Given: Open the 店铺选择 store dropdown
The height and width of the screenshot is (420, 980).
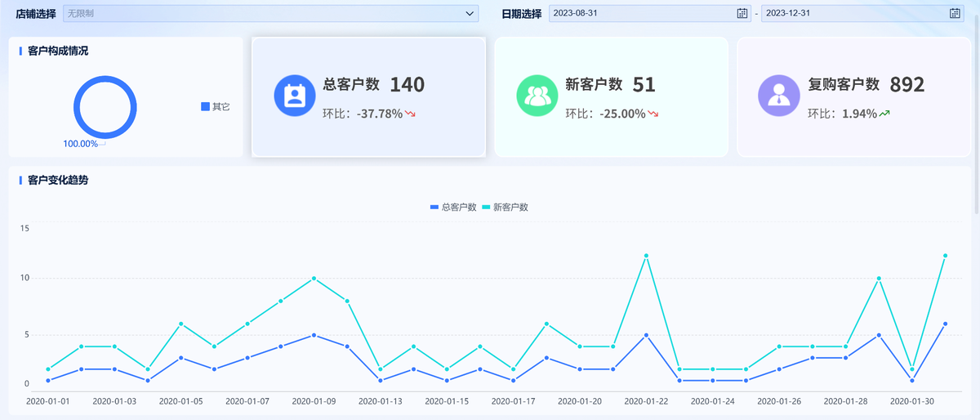Looking at the screenshot, I should coord(270,13).
